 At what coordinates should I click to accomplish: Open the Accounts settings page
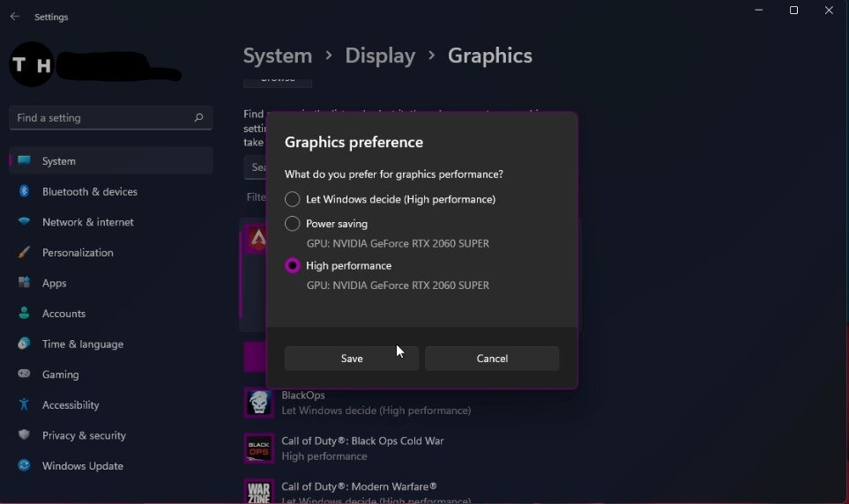coord(111,314)
